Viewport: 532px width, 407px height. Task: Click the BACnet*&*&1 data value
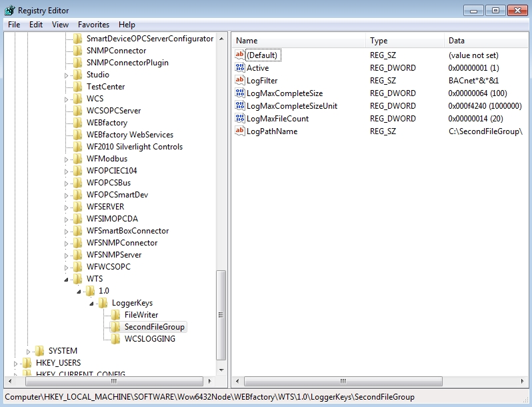473,81
